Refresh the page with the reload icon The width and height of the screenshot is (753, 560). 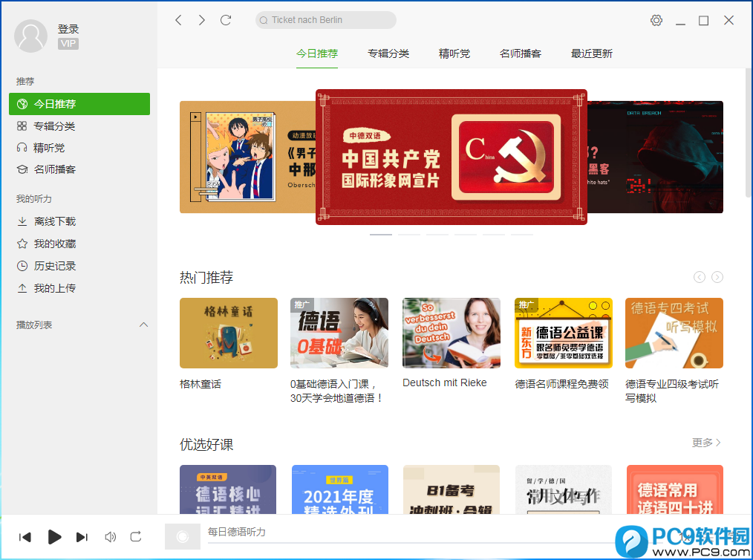pos(226,20)
